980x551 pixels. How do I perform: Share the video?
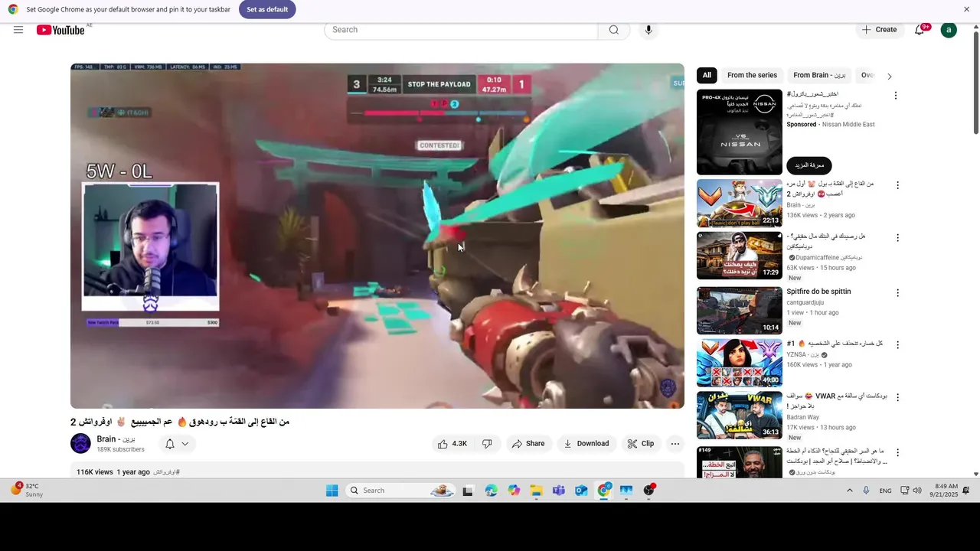click(528, 444)
